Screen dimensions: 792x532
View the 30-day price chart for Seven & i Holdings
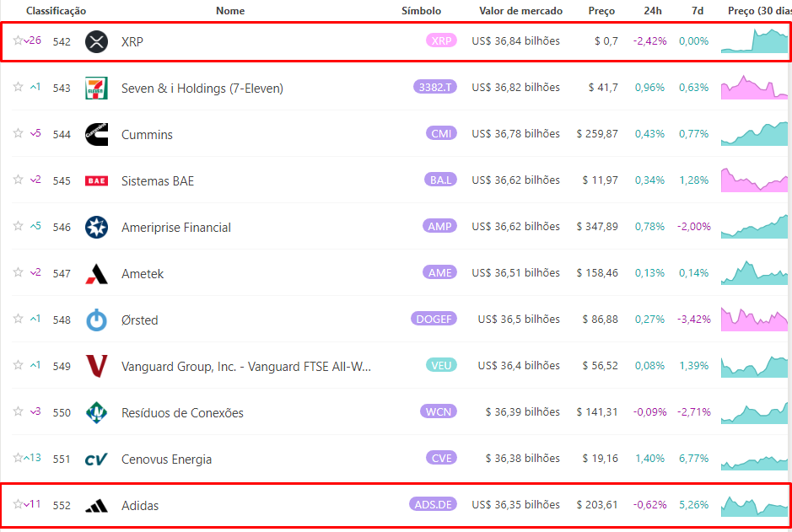pyautogui.click(x=754, y=88)
